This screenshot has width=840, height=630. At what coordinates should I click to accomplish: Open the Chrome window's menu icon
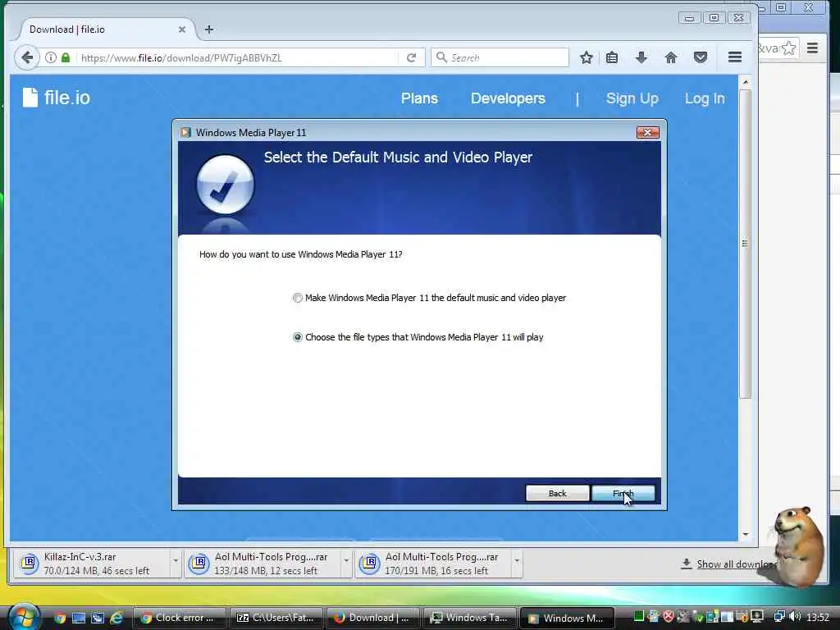[813, 48]
